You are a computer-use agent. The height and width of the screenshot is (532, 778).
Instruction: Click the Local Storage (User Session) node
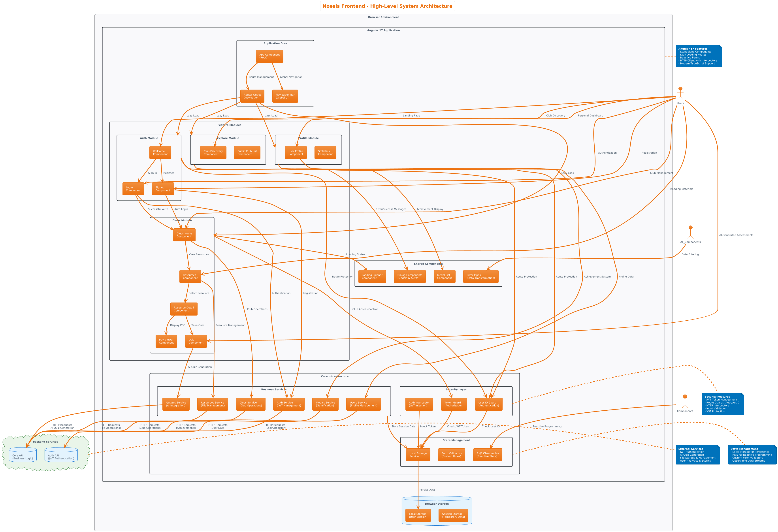(418, 515)
